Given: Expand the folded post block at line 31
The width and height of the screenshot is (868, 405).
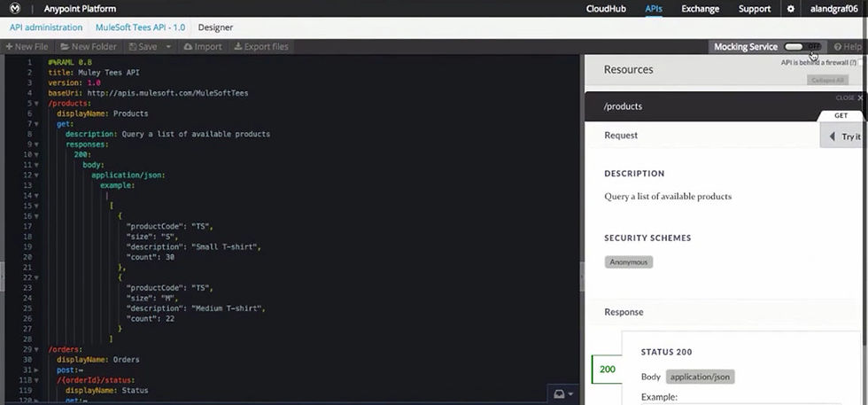Looking at the screenshot, I should tap(36, 370).
